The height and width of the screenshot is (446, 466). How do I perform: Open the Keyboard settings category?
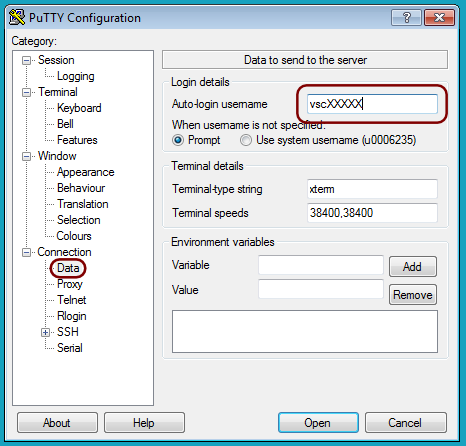click(79, 108)
